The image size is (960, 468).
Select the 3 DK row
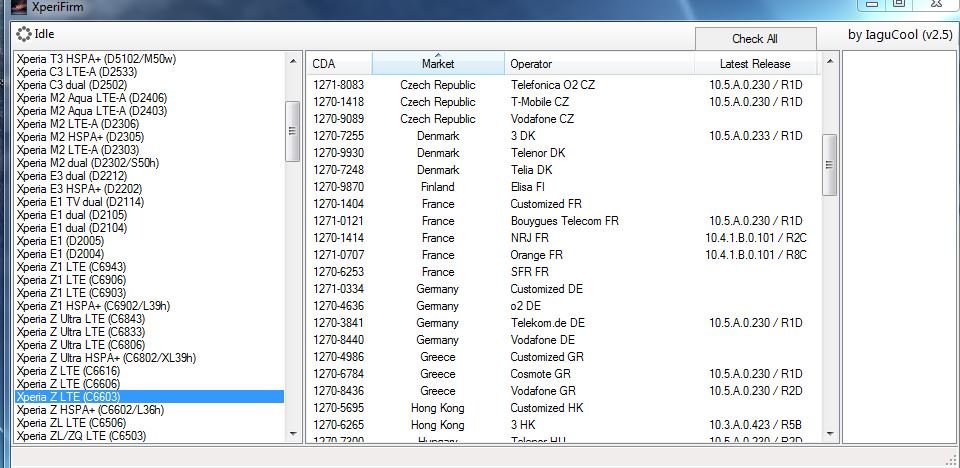[563, 136]
